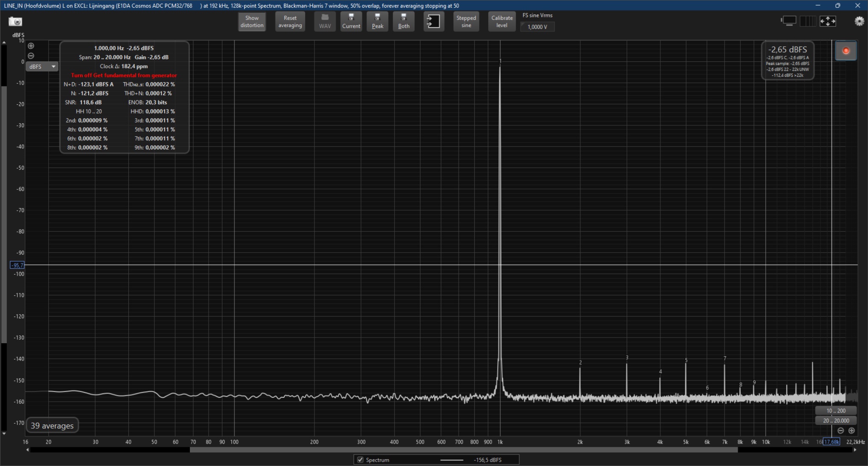Click the -95,7 cursor level label
This screenshot has height=466, width=868.
click(17, 265)
